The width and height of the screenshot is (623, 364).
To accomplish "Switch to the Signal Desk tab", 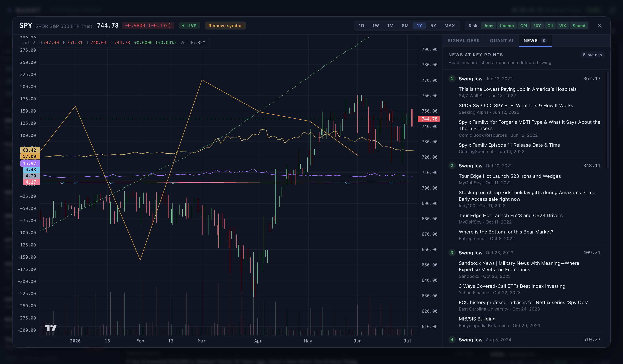I will click(463, 41).
